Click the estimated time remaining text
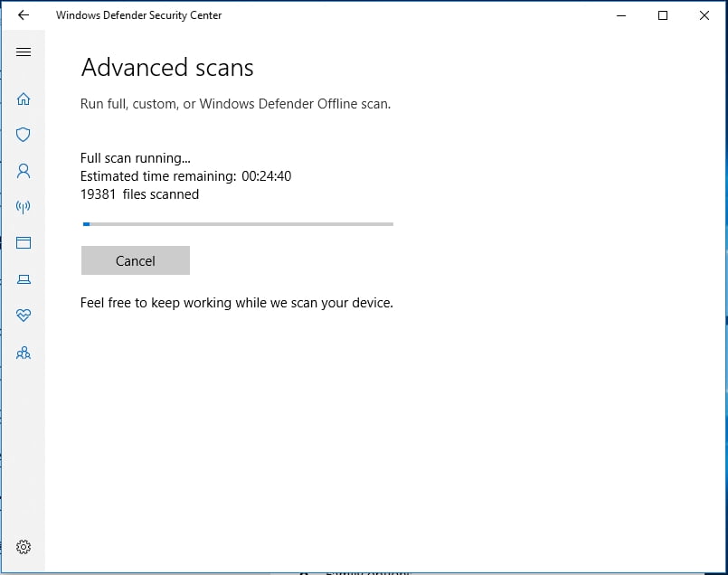 tap(186, 175)
